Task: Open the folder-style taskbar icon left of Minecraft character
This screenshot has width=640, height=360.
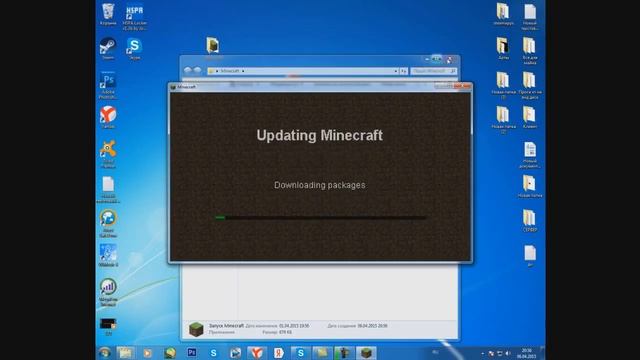Action: [x=322, y=353]
